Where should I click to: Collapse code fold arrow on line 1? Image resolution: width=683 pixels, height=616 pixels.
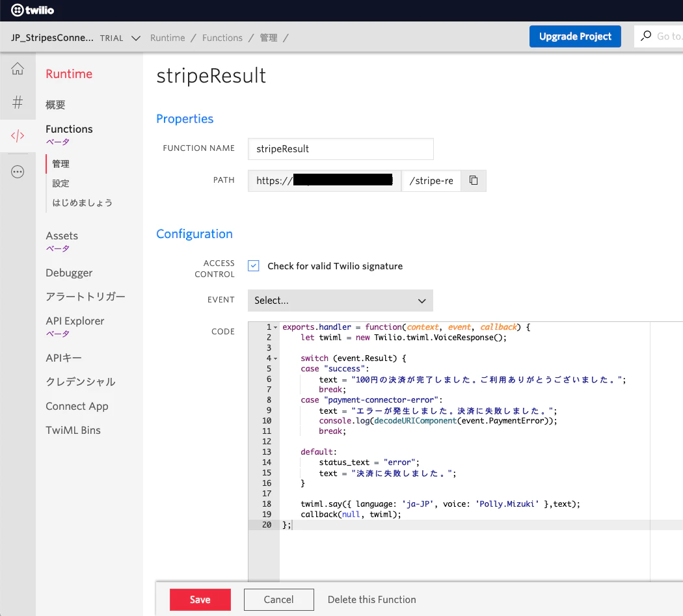(x=275, y=327)
